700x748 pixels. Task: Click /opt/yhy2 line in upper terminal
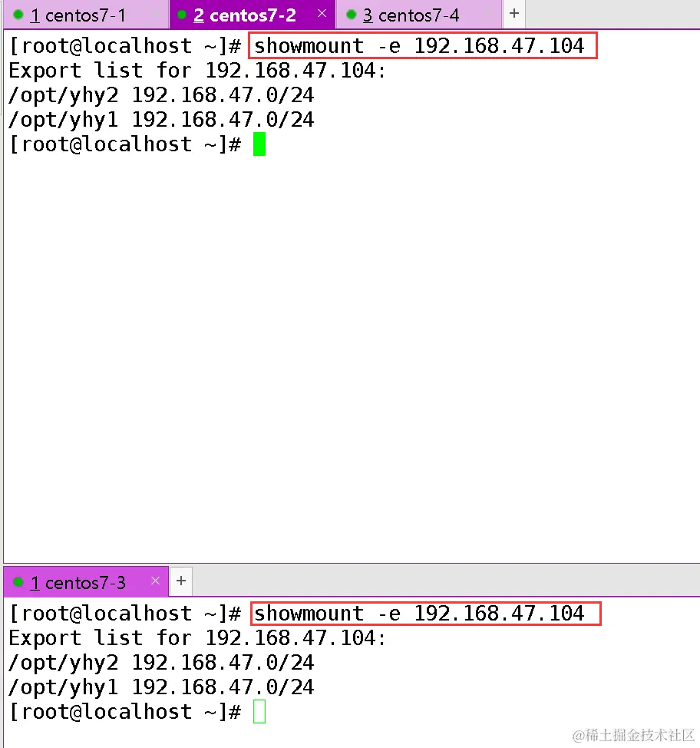161,95
